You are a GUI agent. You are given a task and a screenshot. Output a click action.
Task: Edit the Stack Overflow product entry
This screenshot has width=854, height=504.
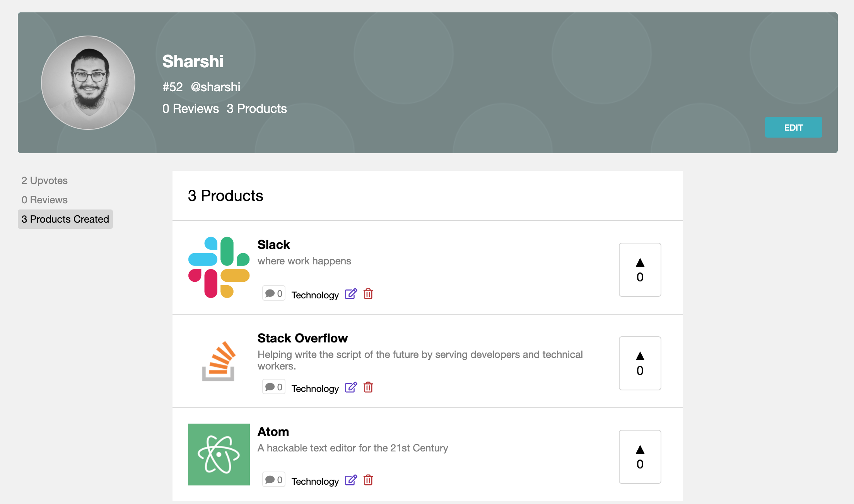click(351, 387)
